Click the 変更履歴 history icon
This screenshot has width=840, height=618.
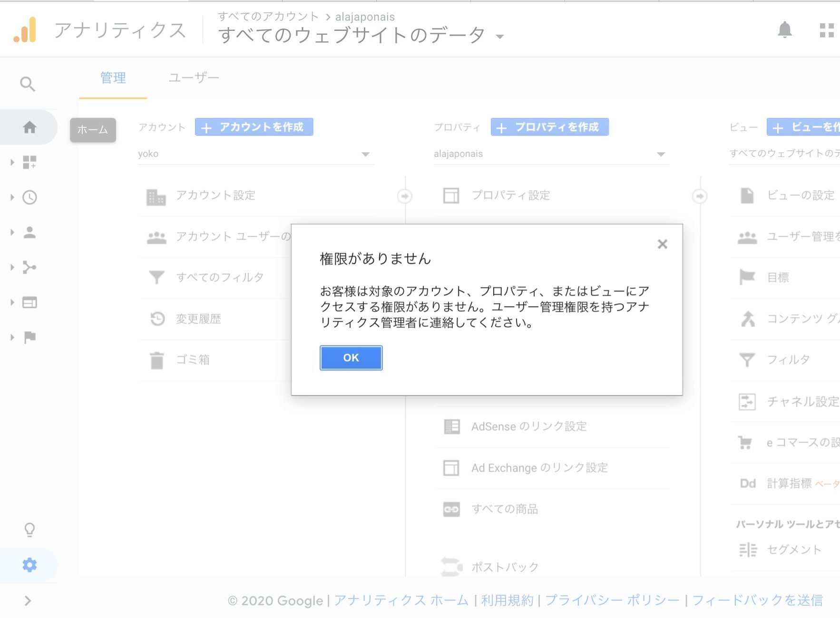(157, 319)
